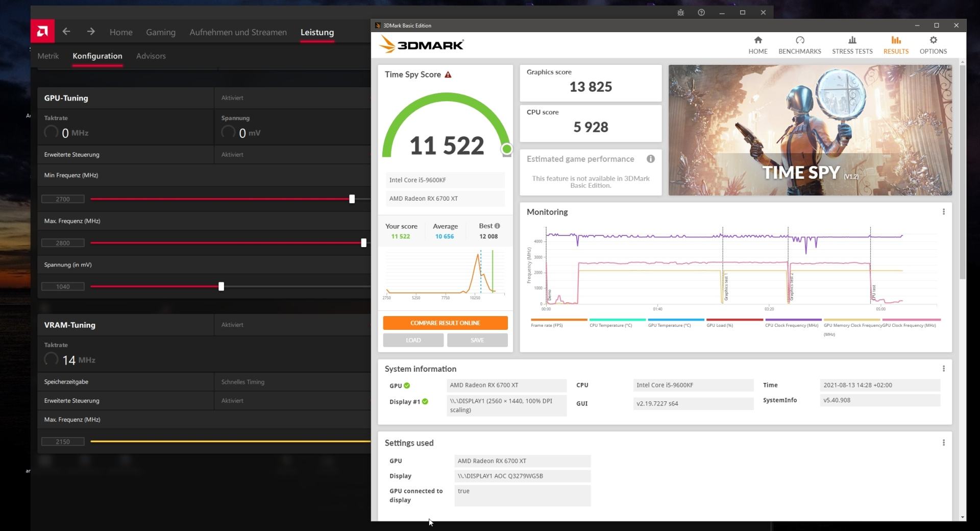Open 3DMark OPTIONS gear icon
The width and height of the screenshot is (980, 531).
pos(934,40)
